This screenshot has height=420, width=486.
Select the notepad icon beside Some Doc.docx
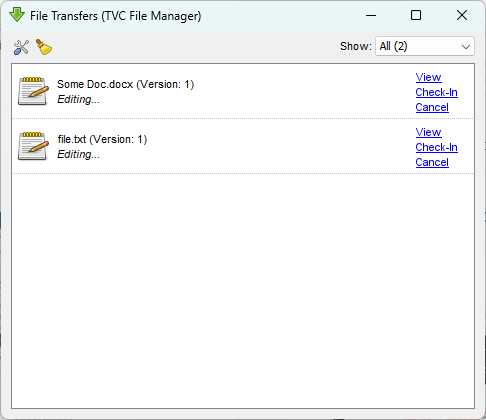[33, 91]
